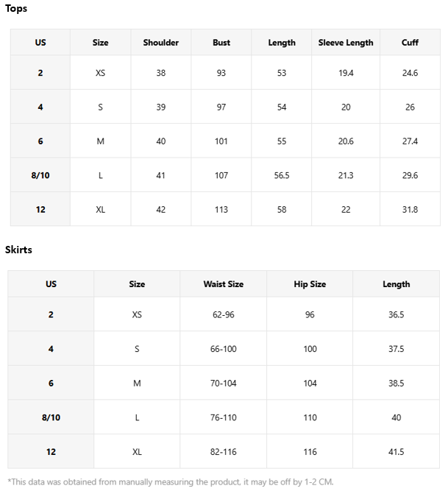Select the Sleeve Length column header
This screenshot has height=494, width=448.
(346, 43)
